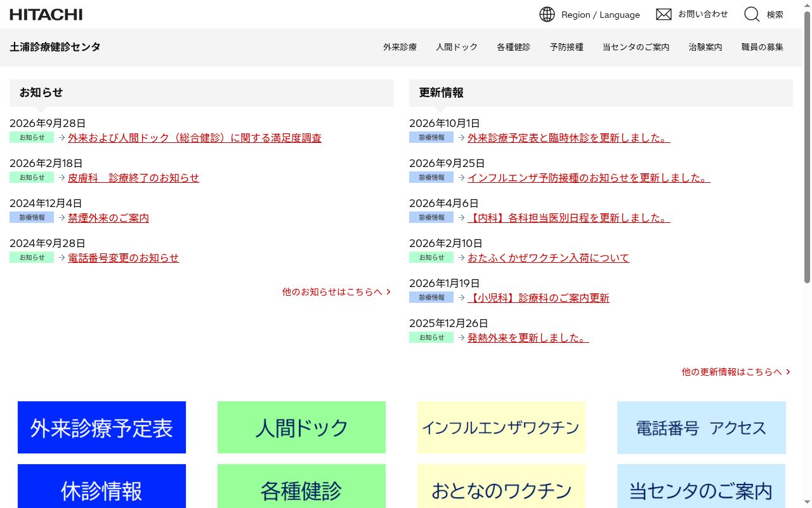Open the 外来診療 menu item
The height and width of the screenshot is (508, 812).
pos(400,47)
